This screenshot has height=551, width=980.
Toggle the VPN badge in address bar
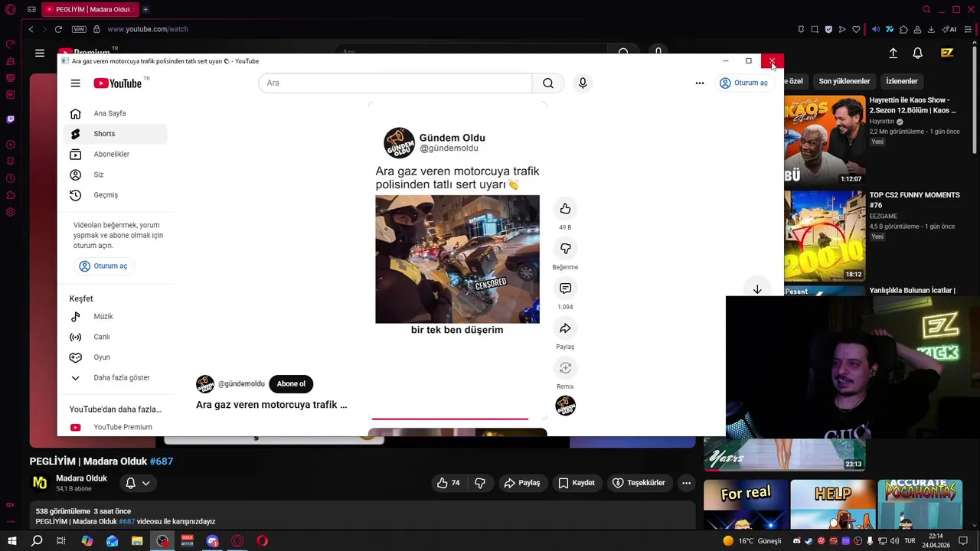click(79, 29)
